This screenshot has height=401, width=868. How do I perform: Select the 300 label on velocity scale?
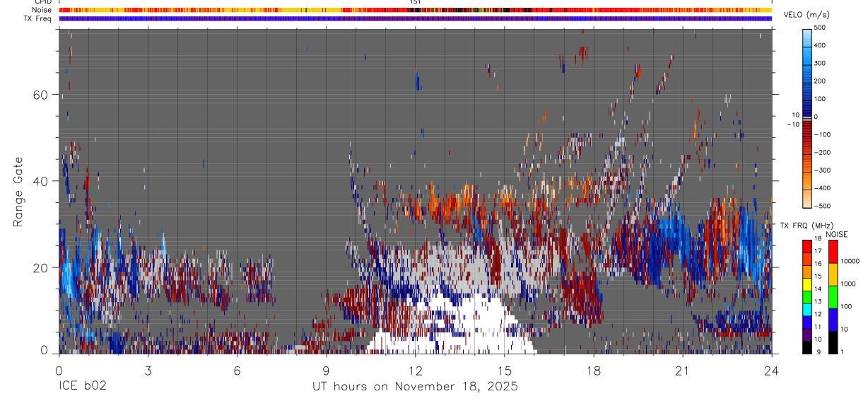pos(820,63)
